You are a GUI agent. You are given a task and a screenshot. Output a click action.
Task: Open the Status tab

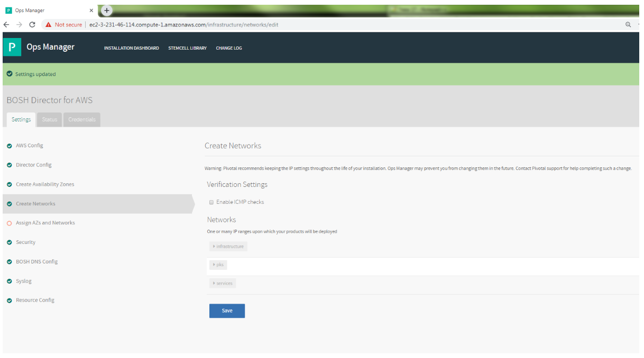[x=50, y=120]
